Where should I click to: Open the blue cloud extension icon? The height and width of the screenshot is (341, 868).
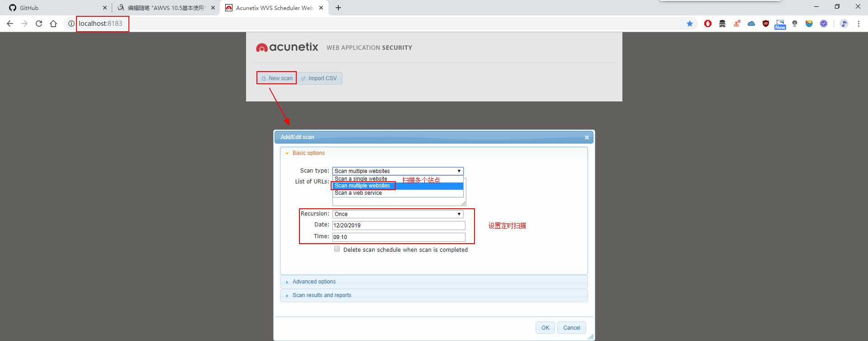point(751,24)
